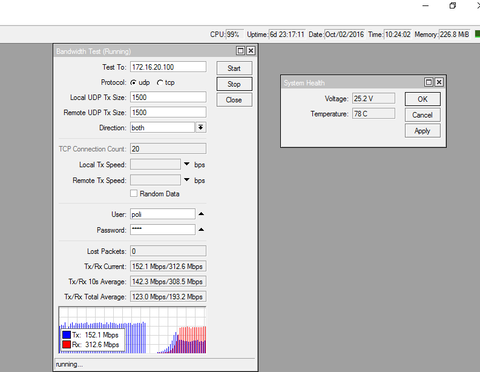Collapse Password field arrow
The image size is (480, 372).
tap(201, 229)
